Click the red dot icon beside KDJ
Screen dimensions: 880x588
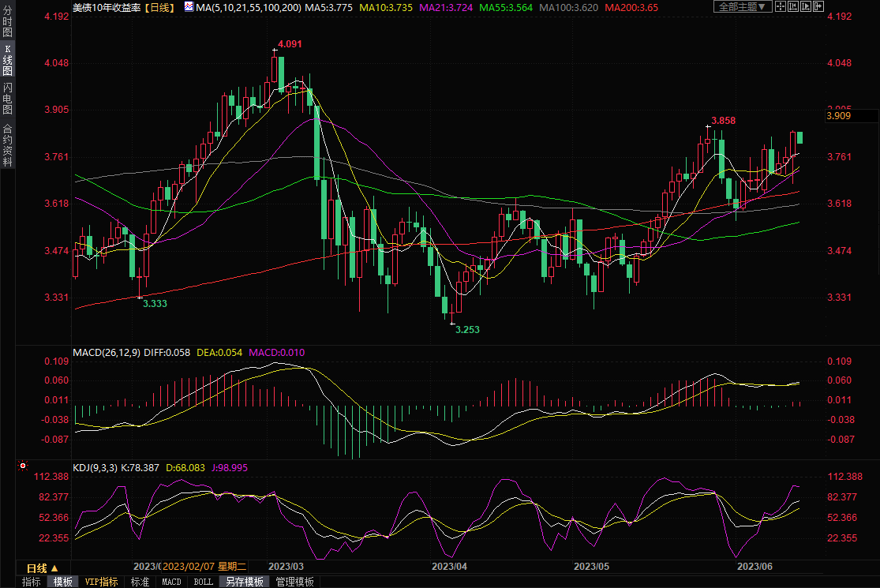[23, 466]
